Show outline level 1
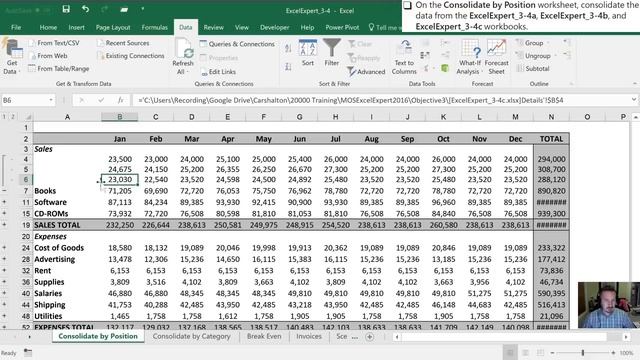 point(4,117)
